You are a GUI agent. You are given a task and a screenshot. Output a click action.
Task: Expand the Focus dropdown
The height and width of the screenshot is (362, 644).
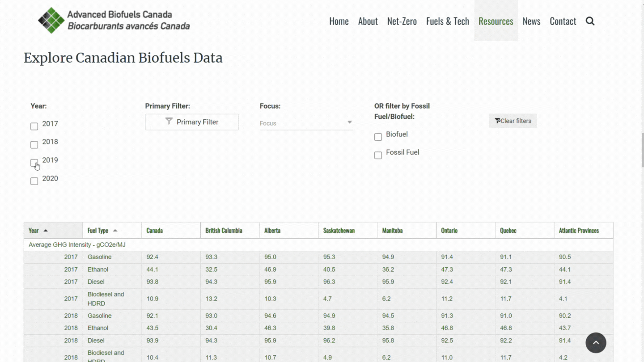click(x=306, y=123)
